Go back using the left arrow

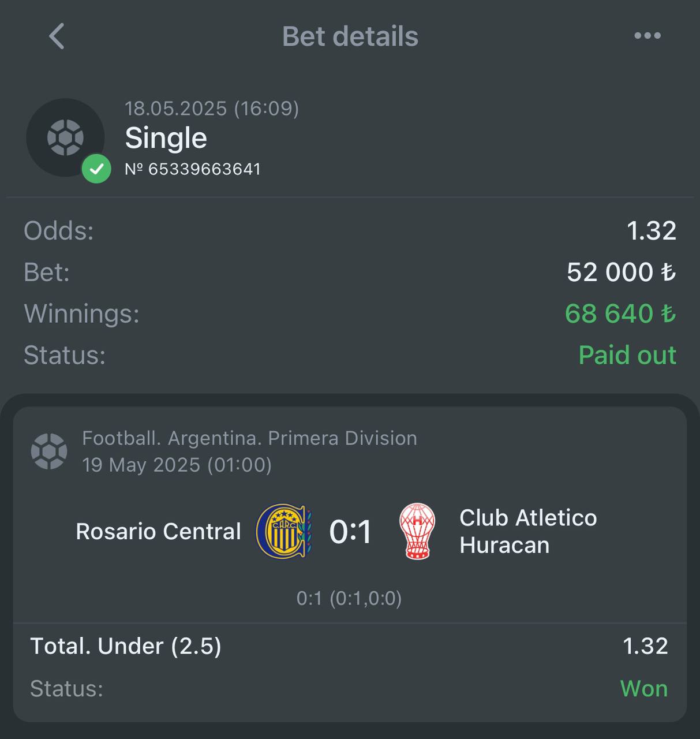[x=57, y=36]
